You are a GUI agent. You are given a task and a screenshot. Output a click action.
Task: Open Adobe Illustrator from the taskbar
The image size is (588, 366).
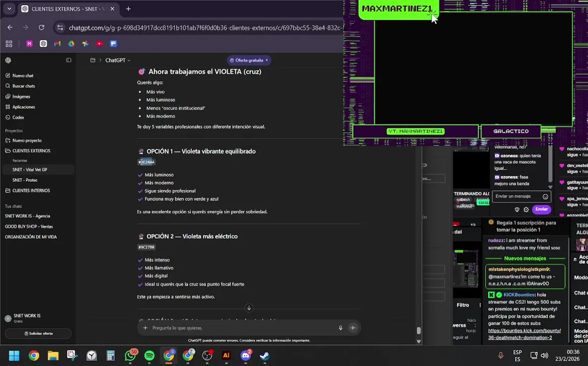click(x=226, y=355)
